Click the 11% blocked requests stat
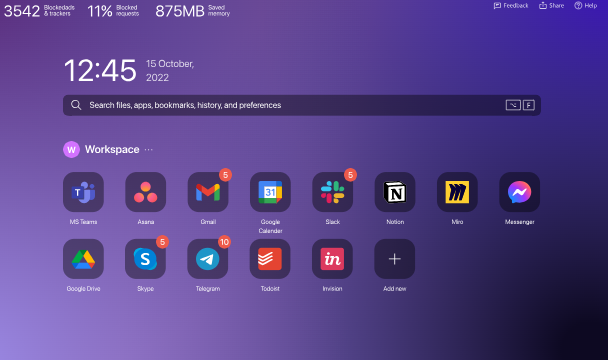This screenshot has width=608, height=360. (113, 11)
